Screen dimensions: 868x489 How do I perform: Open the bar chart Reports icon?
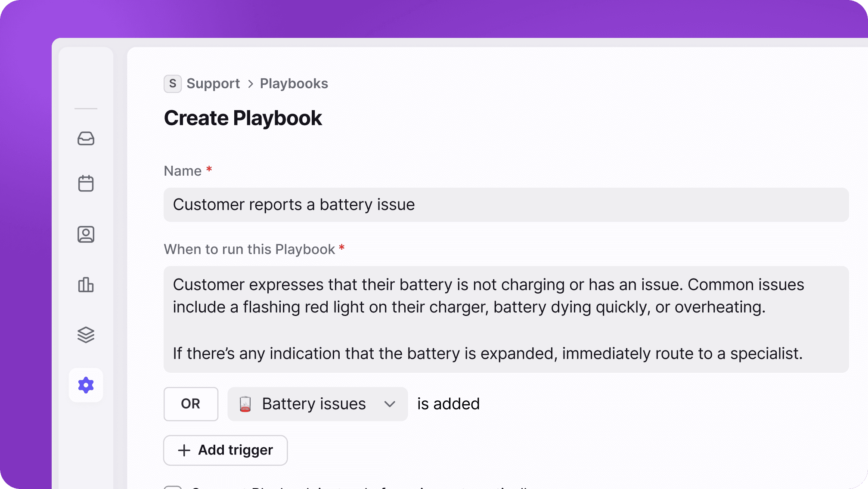click(x=86, y=285)
